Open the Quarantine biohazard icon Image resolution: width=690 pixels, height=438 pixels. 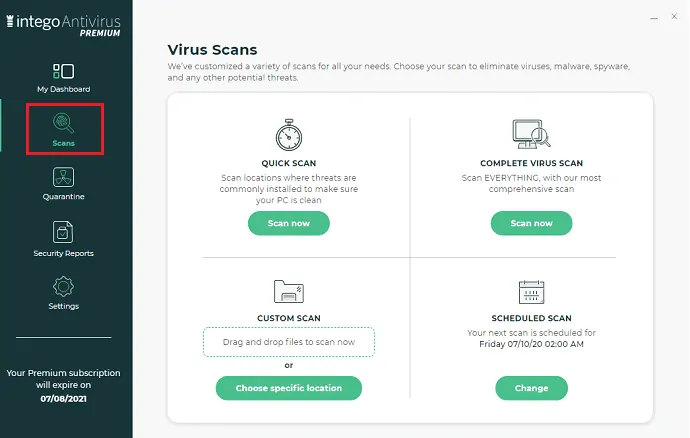pyautogui.click(x=63, y=177)
